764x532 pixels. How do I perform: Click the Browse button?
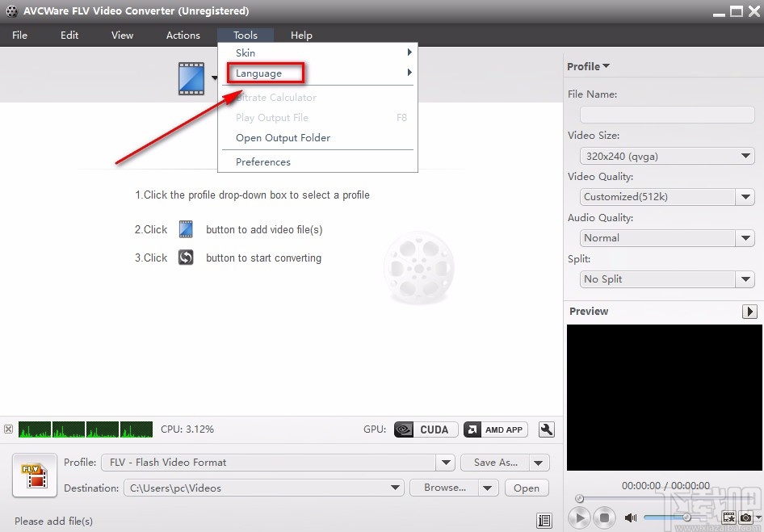coord(444,488)
